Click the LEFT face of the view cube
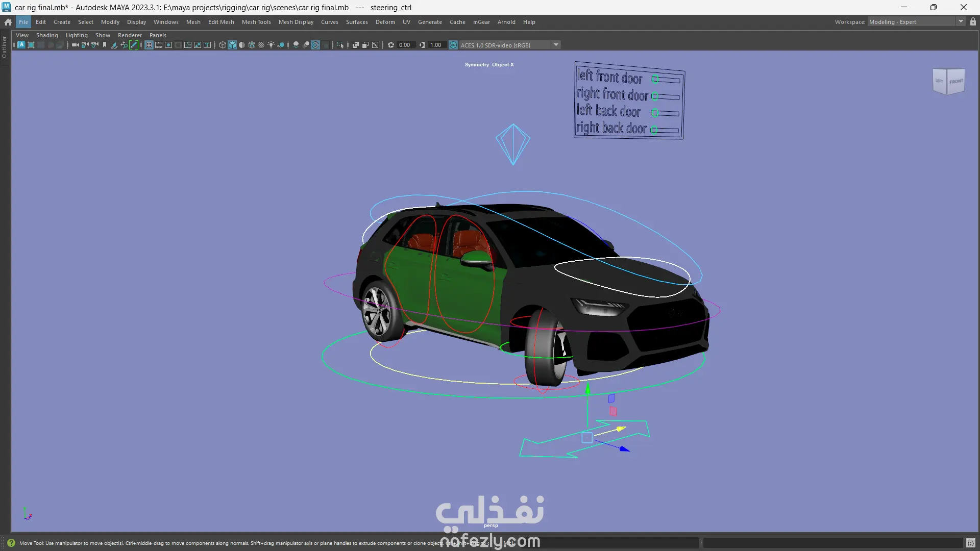This screenshot has height=551, width=980. pos(939,81)
